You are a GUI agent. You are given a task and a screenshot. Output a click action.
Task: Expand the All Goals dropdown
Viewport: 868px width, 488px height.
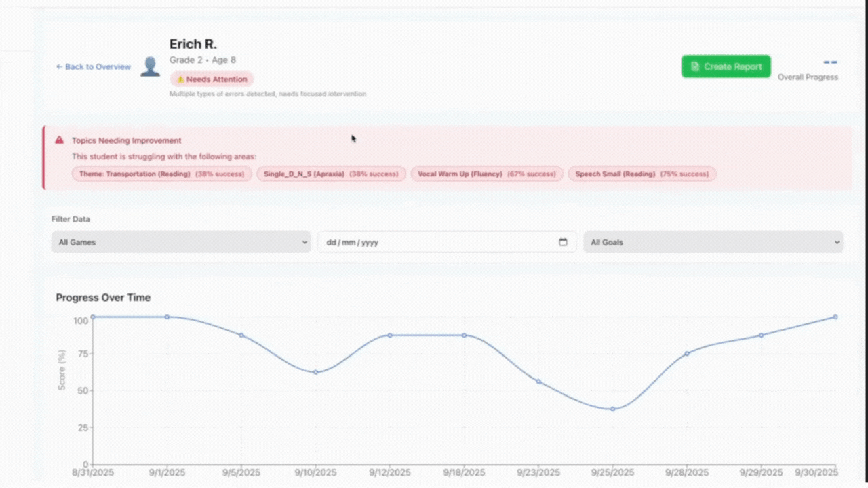(713, 242)
